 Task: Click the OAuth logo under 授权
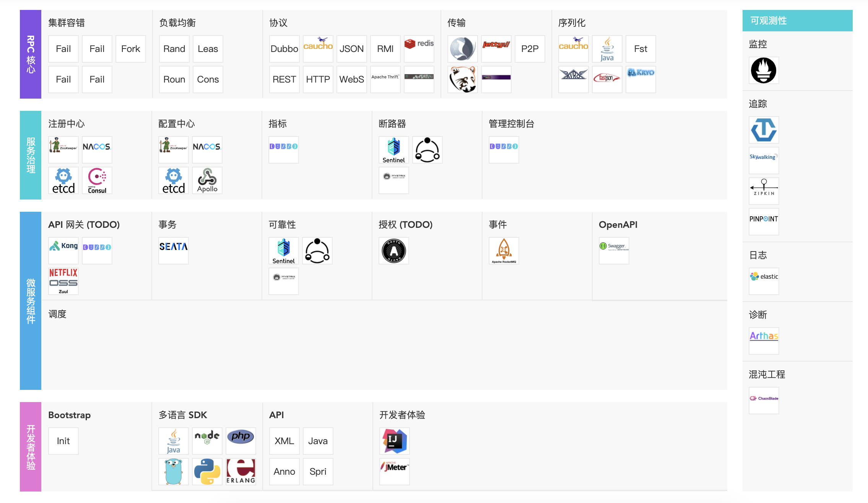393,251
